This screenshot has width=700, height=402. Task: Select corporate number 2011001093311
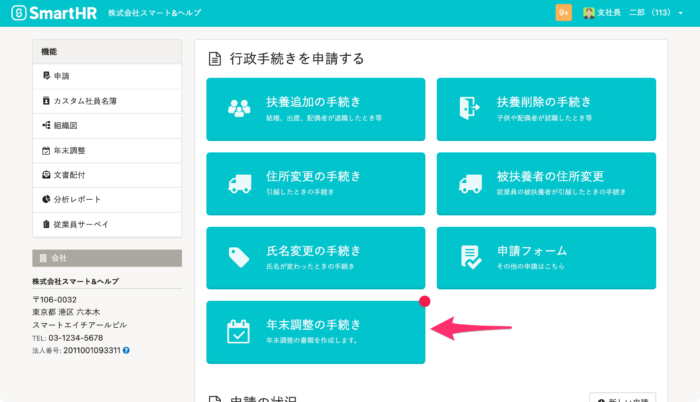coord(92,351)
